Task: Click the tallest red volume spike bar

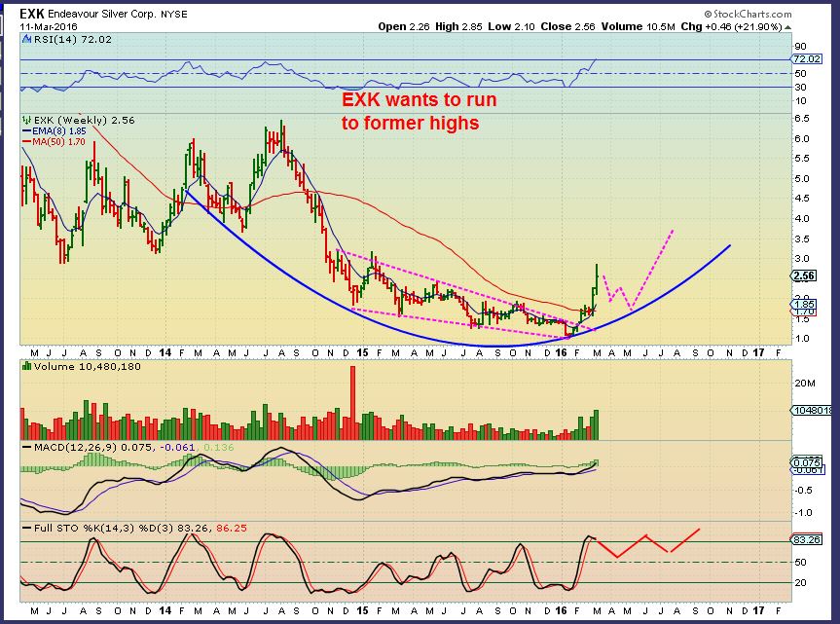Action: 352,403
